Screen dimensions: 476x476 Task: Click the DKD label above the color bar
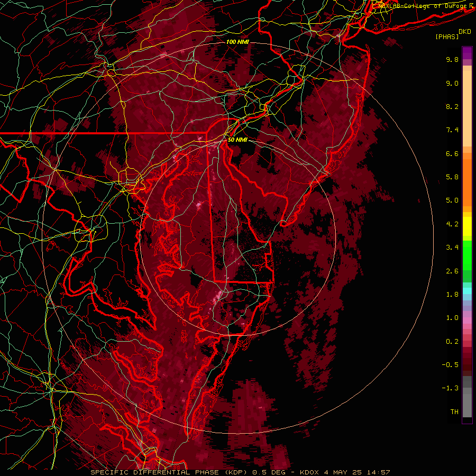coord(465,32)
